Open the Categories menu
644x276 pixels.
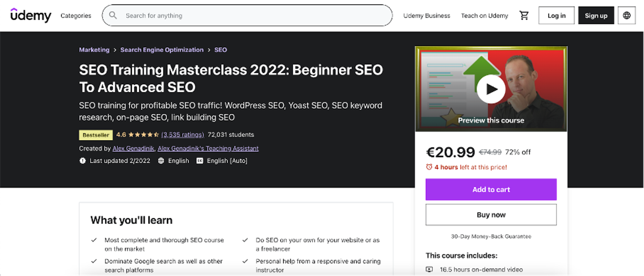tap(76, 15)
